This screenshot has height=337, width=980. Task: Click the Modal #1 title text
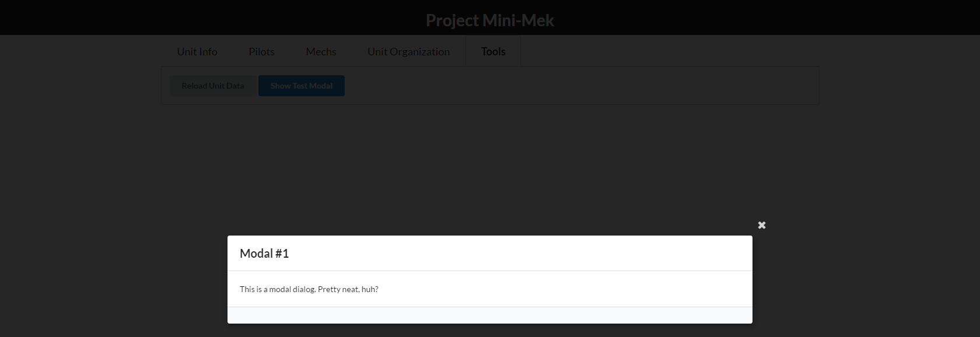264,253
